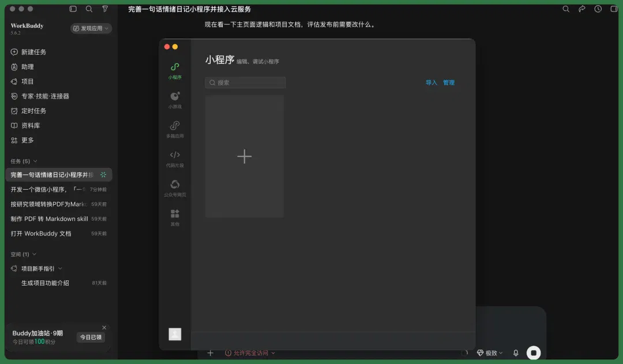Open the 公众号网页 section in dialog sidebar

[175, 189]
